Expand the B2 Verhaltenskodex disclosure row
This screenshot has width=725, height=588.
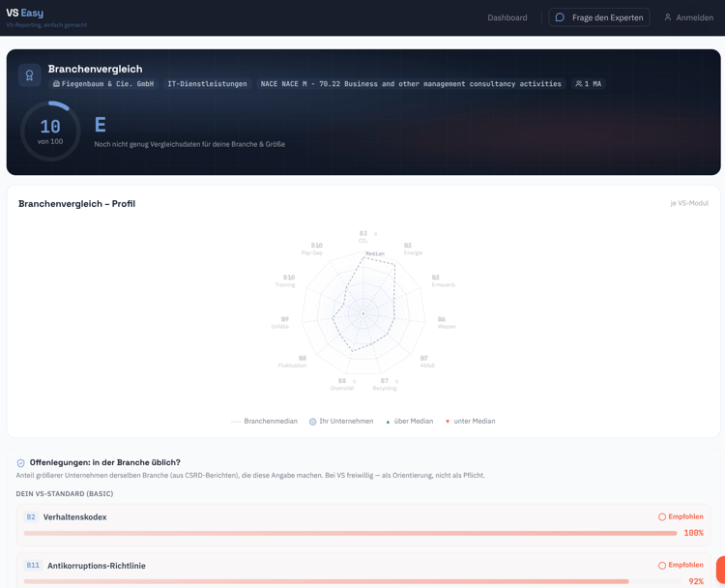pyautogui.click(x=363, y=524)
